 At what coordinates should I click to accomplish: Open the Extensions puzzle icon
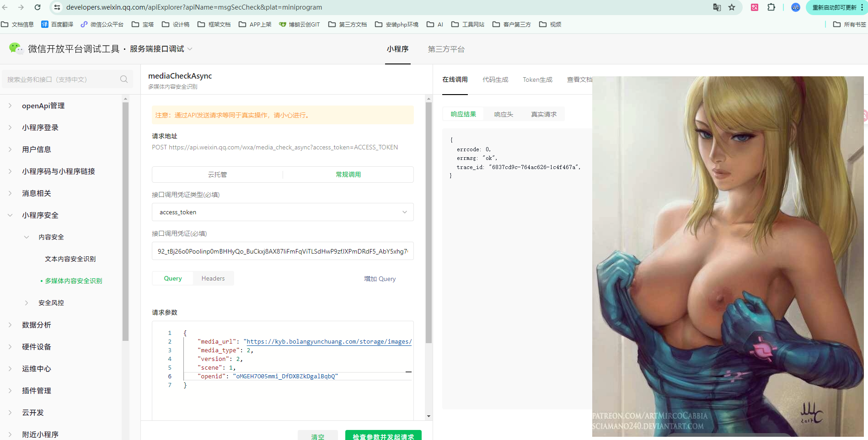pos(771,7)
